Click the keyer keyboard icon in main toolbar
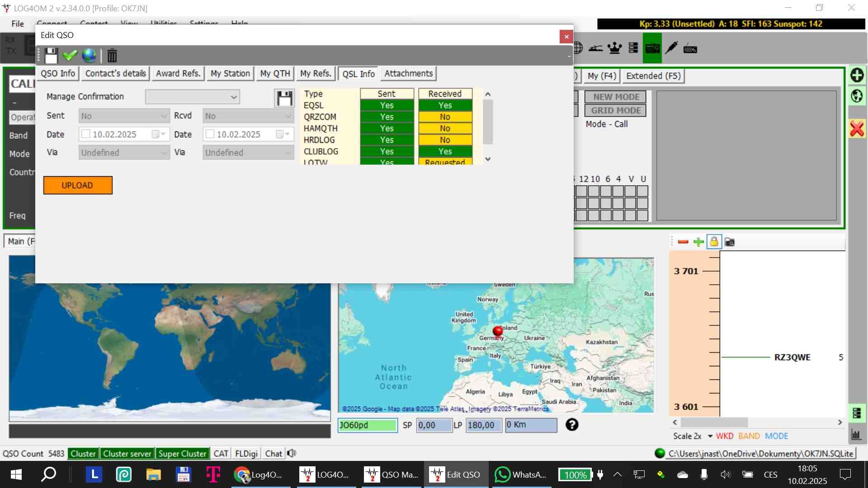Image resolution: width=868 pixels, height=488 pixels. (690, 48)
